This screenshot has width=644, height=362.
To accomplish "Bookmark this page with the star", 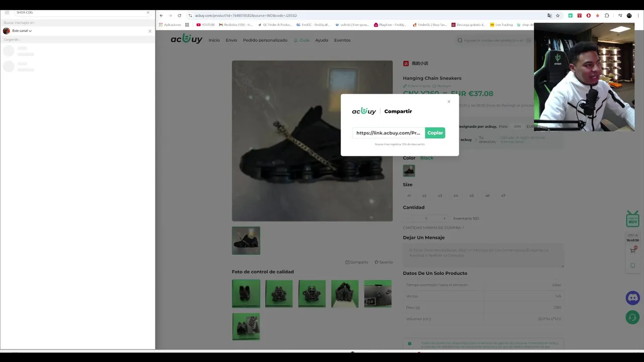I will click(557, 16).
